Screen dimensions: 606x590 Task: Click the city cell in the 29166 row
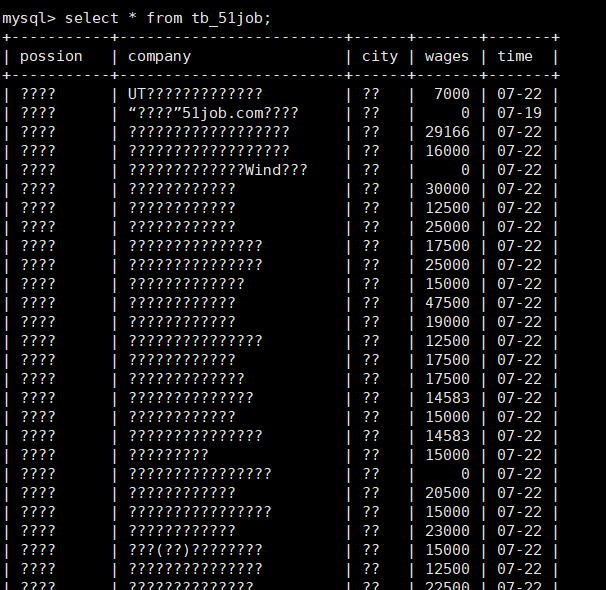pos(371,132)
